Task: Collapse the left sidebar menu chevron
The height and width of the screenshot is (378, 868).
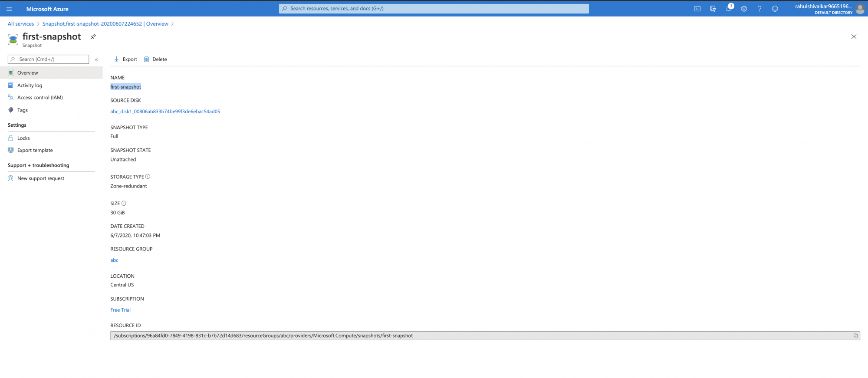Action: [x=96, y=59]
